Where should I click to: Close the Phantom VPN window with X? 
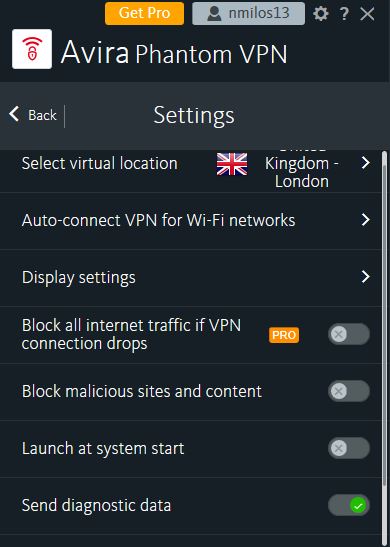pyautogui.click(x=367, y=14)
